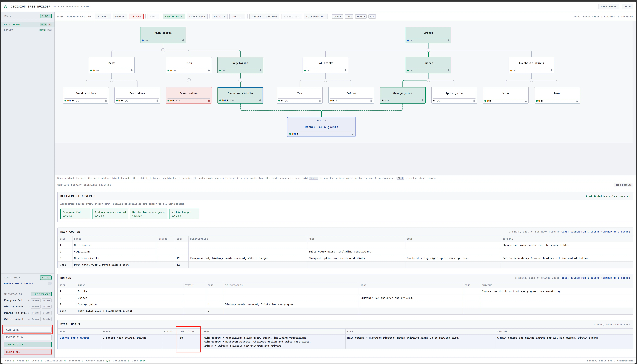The height and width of the screenshot is (364, 637).
Task: Add a node with + Child
Action: coord(103,17)
